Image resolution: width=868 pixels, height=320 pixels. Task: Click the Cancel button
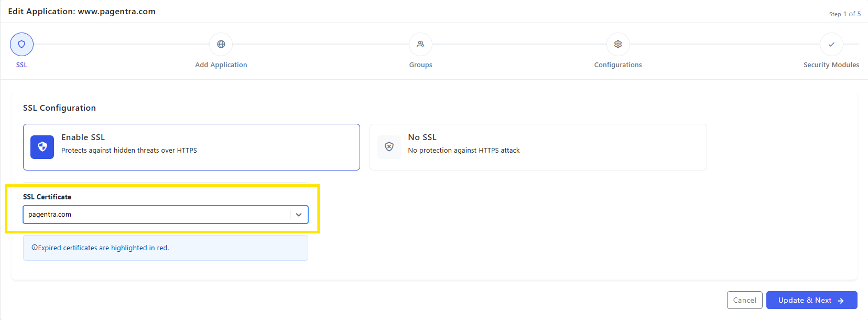(x=745, y=300)
